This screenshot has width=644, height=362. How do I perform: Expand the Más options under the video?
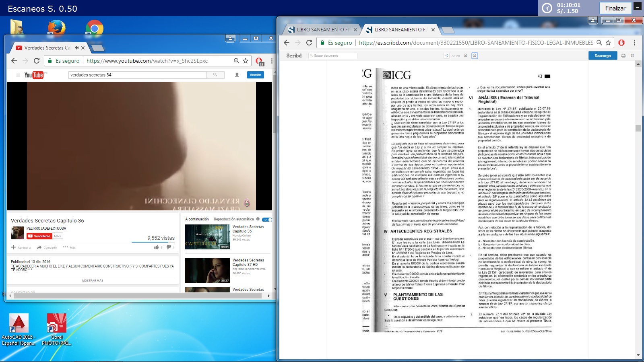click(x=69, y=247)
